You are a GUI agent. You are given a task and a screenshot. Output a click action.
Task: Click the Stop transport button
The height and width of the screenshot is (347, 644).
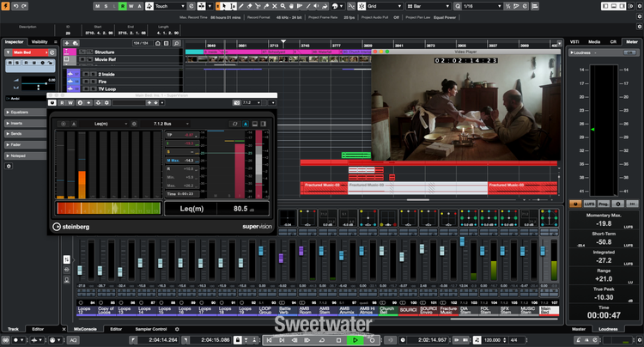point(339,340)
